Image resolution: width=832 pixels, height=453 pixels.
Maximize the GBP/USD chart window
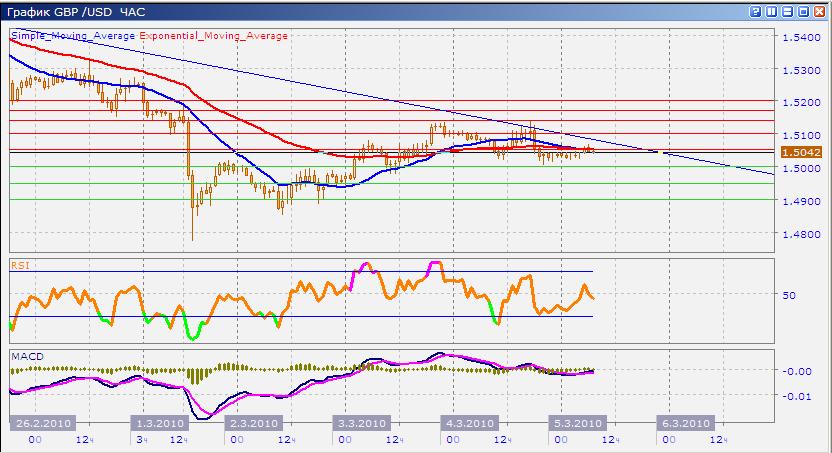pyautogui.click(x=803, y=11)
